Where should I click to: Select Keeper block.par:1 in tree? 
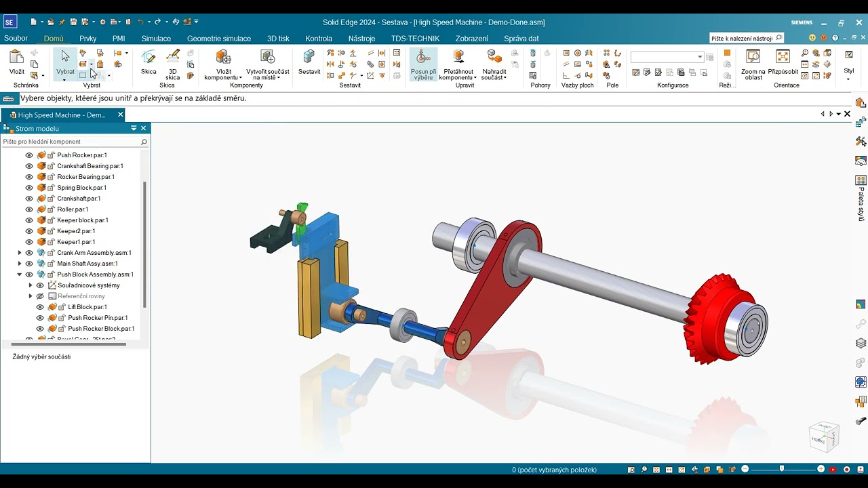pyautogui.click(x=83, y=220)
